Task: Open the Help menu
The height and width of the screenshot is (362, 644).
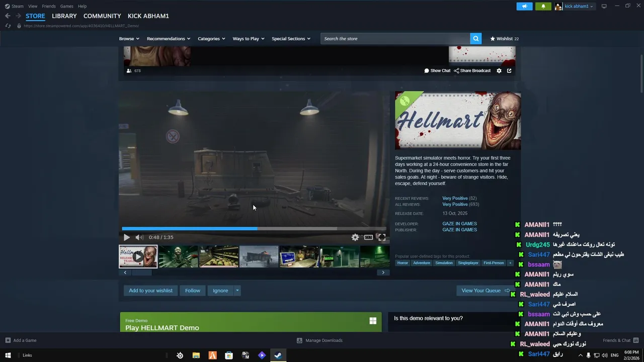Action: tap(82, 6)
